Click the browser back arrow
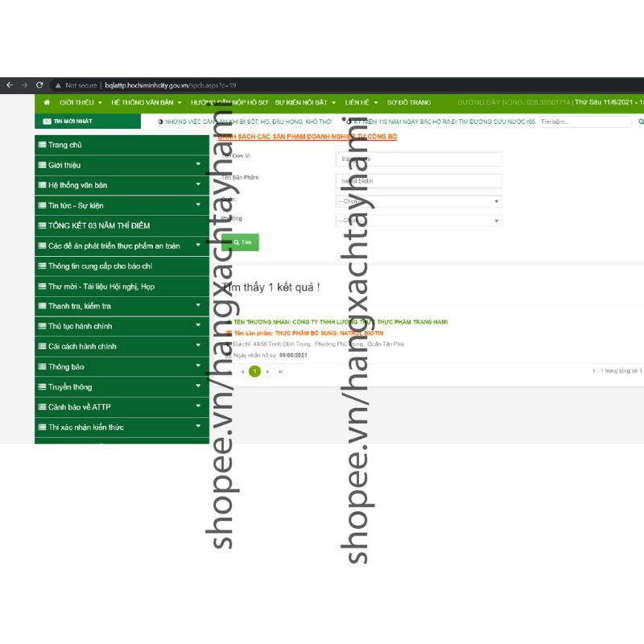The image size is (644, 644). tap(10, 85)
